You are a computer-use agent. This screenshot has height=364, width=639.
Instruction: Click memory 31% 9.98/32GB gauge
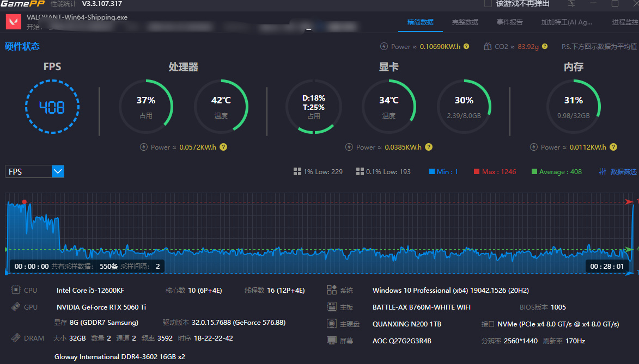point(574,107)
